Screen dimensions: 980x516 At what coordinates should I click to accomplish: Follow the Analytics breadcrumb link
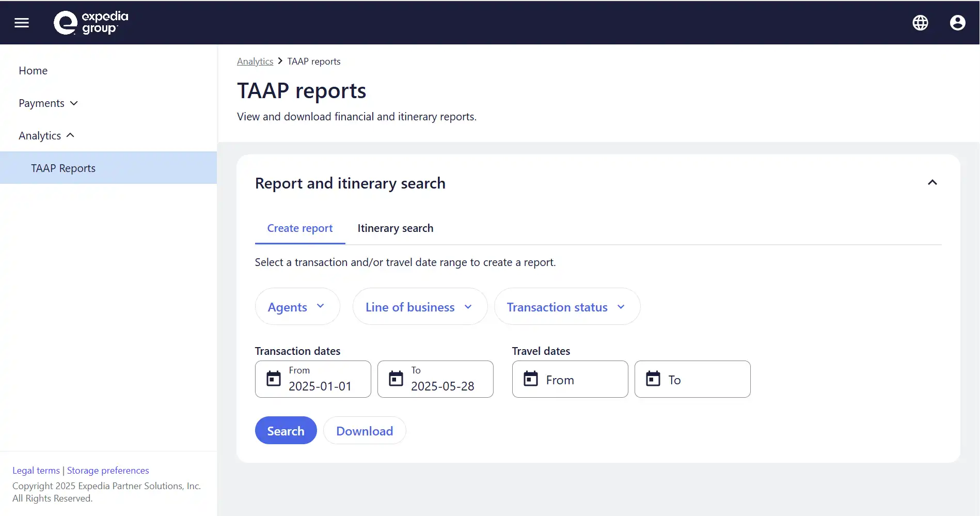click(255, 61)
